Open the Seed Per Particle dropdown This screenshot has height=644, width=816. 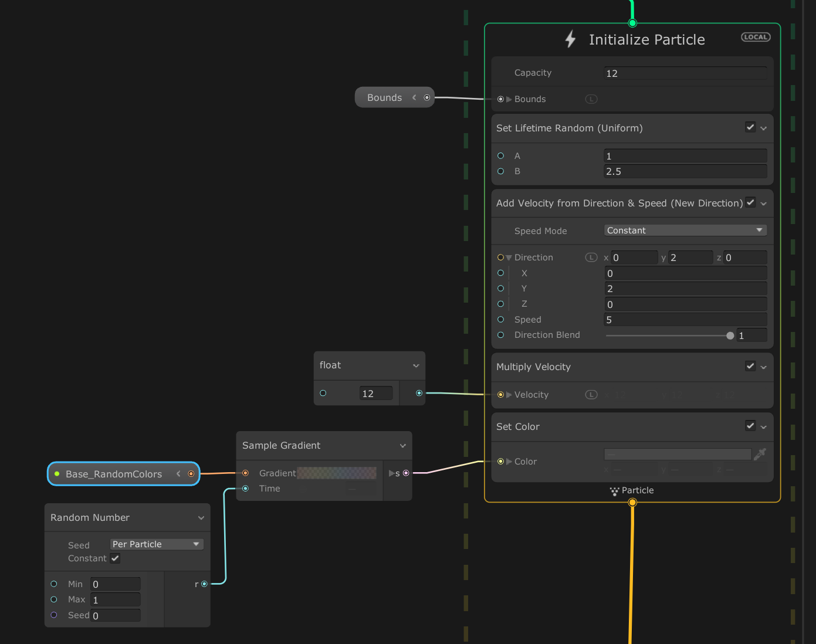click(156, 544)
